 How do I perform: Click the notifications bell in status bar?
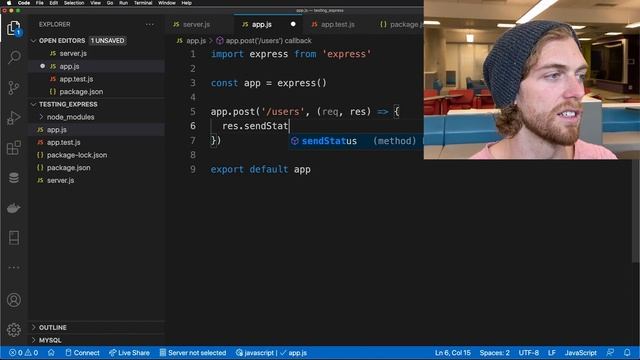click(x=627, y=353)
